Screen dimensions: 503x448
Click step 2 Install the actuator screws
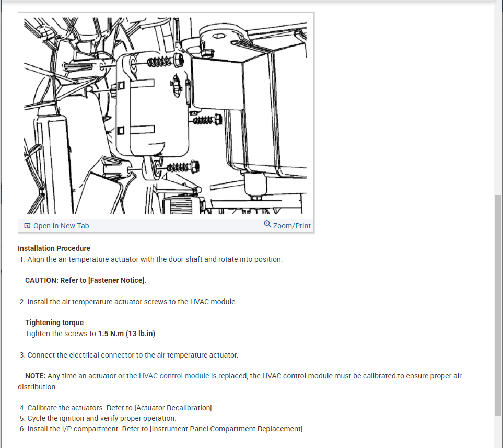coord(128,302)
